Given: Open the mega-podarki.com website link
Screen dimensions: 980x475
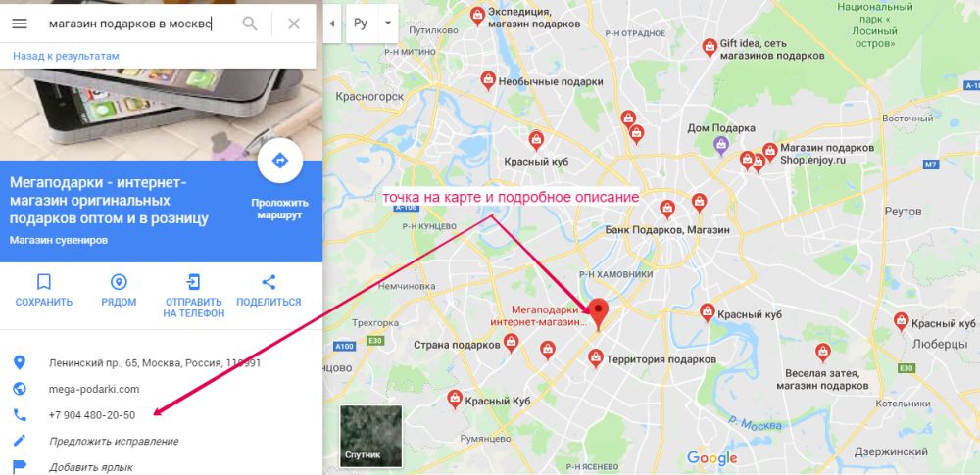Looking at the screenshot, I should (x=94, y=389).
